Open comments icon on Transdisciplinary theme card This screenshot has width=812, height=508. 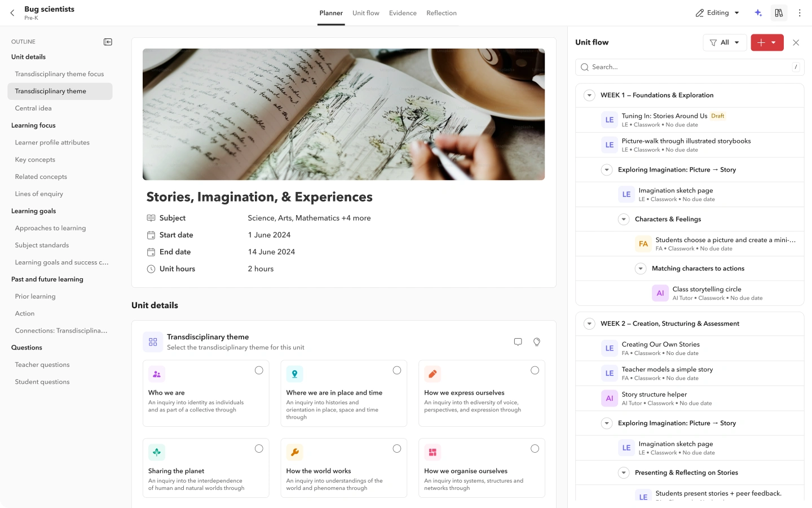pyautogui.click(x=518, y=342)
